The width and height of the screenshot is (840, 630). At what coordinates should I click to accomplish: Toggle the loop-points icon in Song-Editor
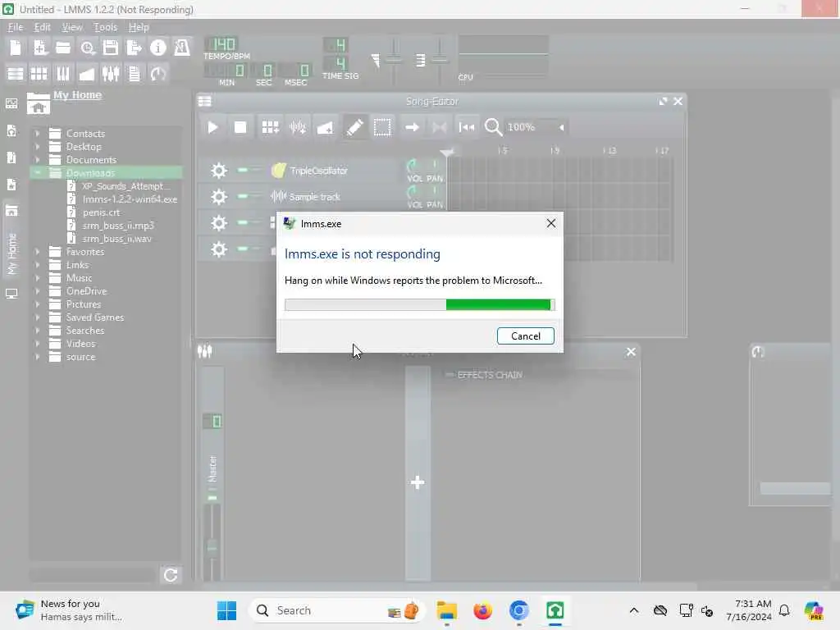pos(440,127)
